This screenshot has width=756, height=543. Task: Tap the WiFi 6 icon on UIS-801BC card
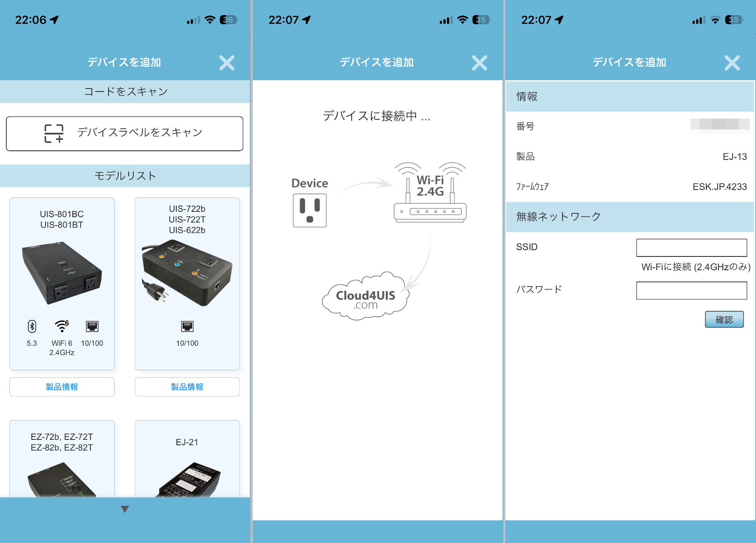pyautogui.click(x=62, y=326)
